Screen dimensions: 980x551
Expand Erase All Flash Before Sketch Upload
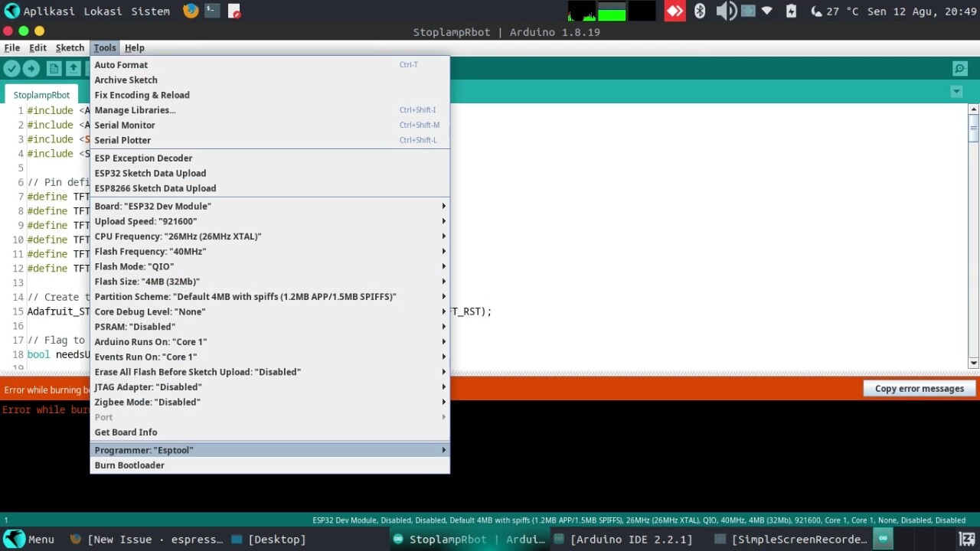point(269,372)
